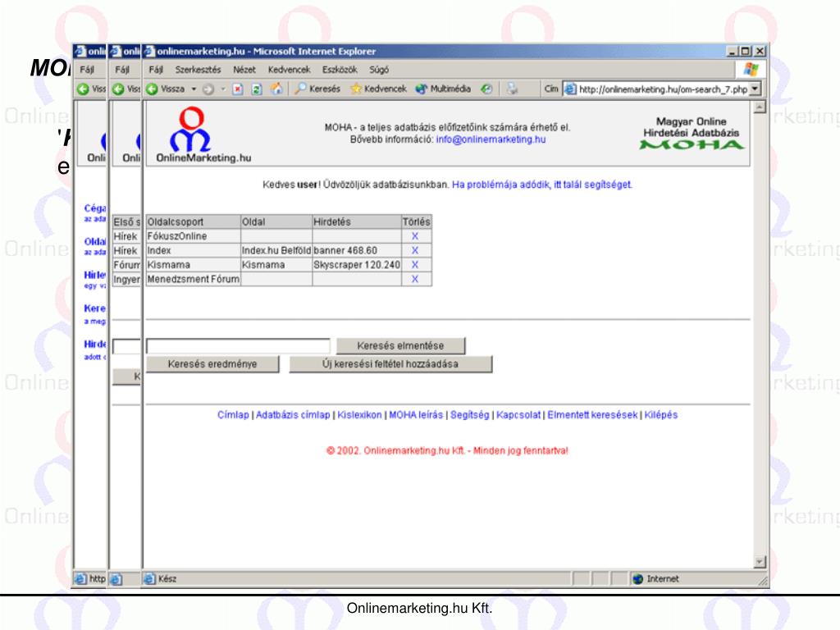The image size is (840, 630).
Task: Click the Kilépés logout link
Action: pyautogui.click(x=661, y=414)
